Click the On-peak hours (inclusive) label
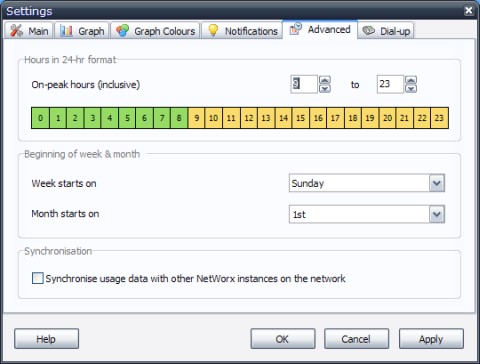The width and height of the screenshot is (480, 364). click(86, 85)
